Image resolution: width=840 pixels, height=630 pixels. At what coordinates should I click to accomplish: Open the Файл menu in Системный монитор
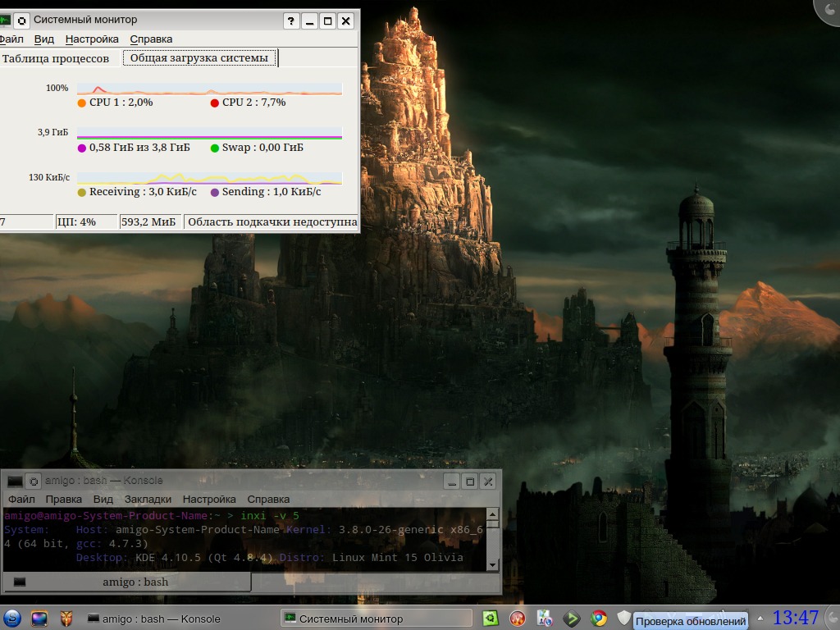coord(11,39)
